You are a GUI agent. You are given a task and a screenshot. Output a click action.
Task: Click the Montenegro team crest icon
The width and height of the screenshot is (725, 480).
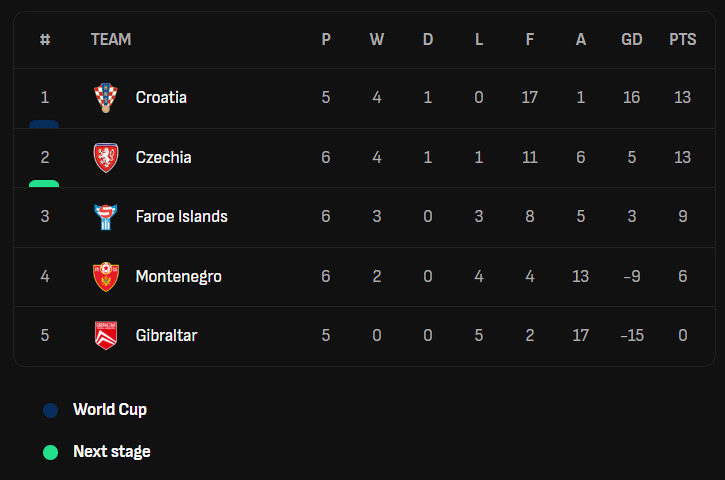[x=105, y=276]
